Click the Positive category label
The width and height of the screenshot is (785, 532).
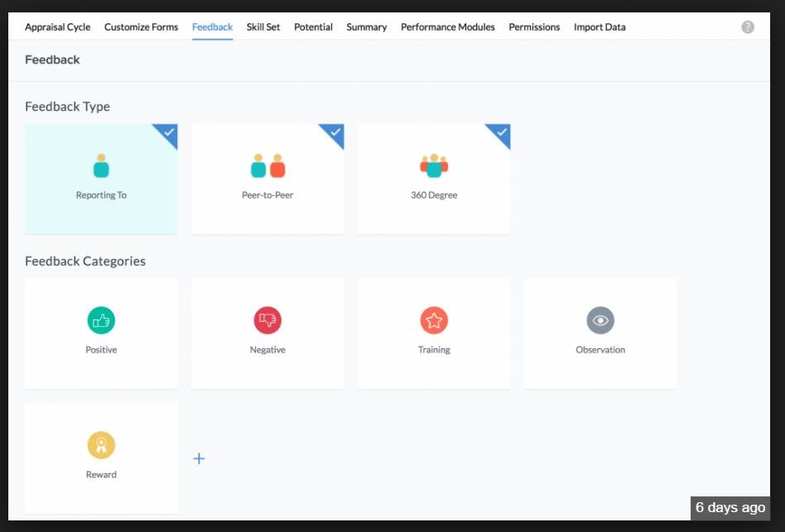click(101, 349)
